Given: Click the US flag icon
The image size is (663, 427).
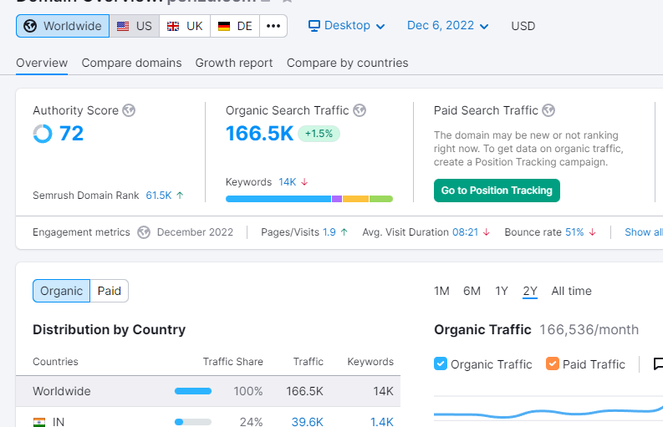Looking at the screenshot, I should (x=123, y=26).
